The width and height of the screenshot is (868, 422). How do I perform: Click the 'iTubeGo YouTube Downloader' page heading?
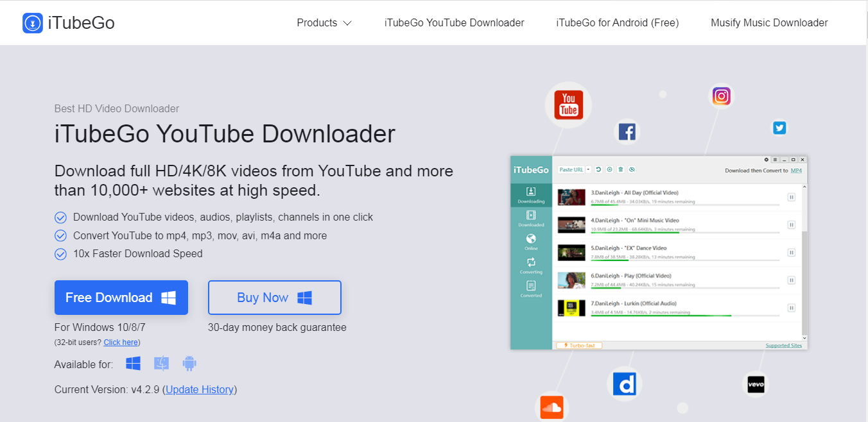coord(225,134)
